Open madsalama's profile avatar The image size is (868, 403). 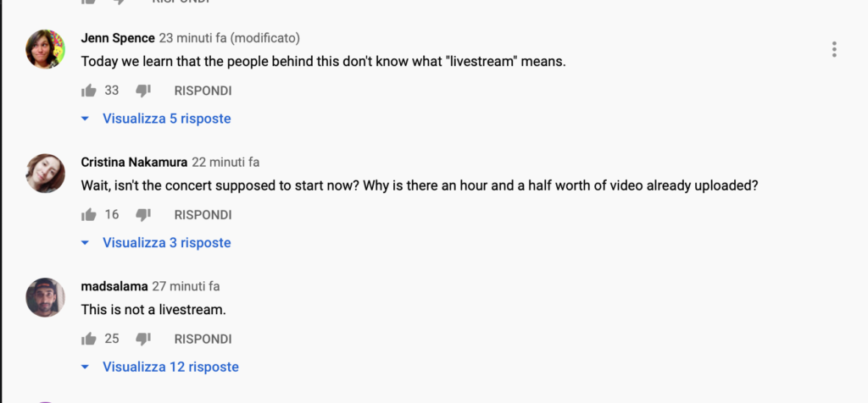click(46, 297)
